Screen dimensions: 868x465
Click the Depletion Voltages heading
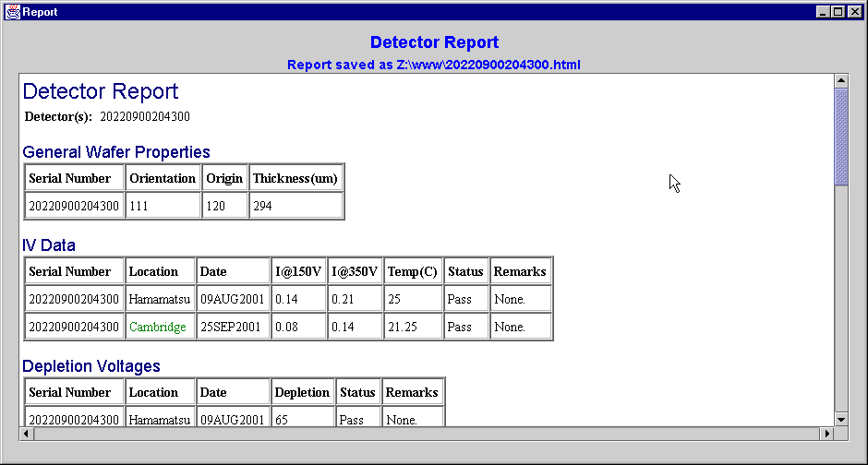[x=91, y=366]
